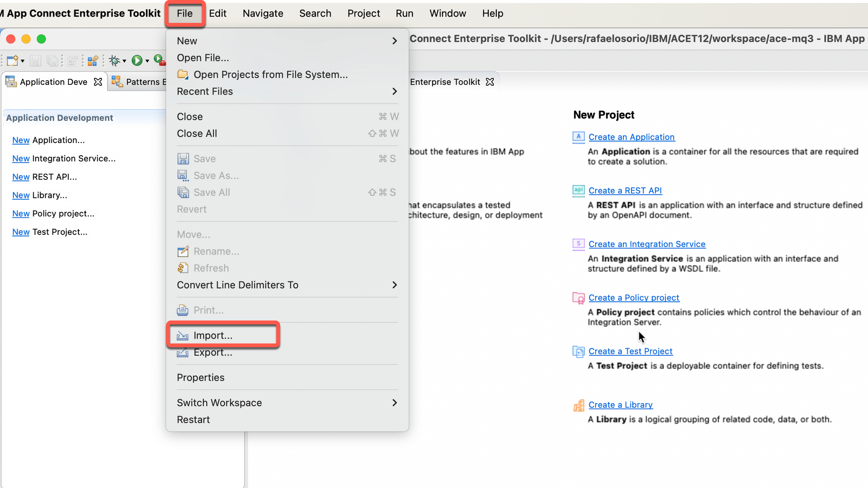Open the Edit menu
The image size is (868, 488).
(218, 14)
